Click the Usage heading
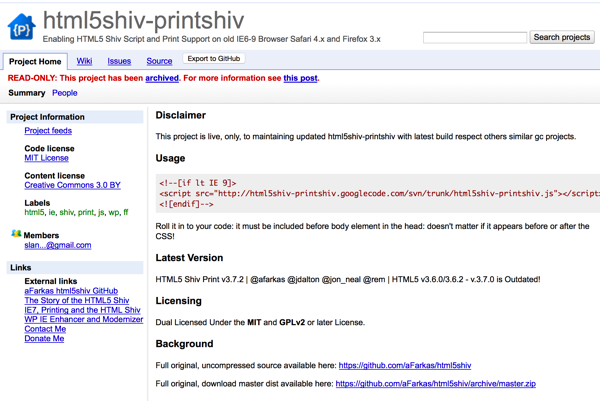The height and width of the screenshot is (401, 600). click(170, 158)
